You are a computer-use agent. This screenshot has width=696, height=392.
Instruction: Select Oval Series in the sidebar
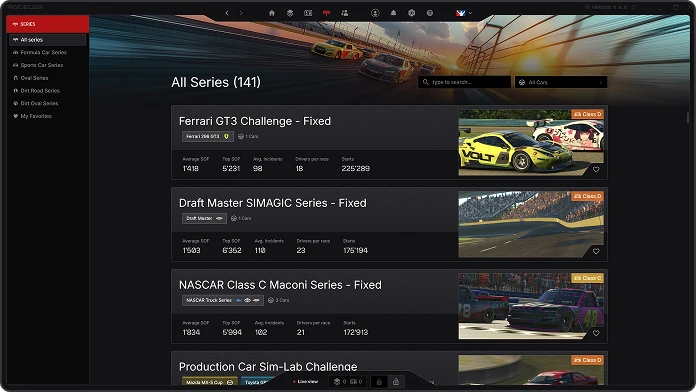coord(34,78)
